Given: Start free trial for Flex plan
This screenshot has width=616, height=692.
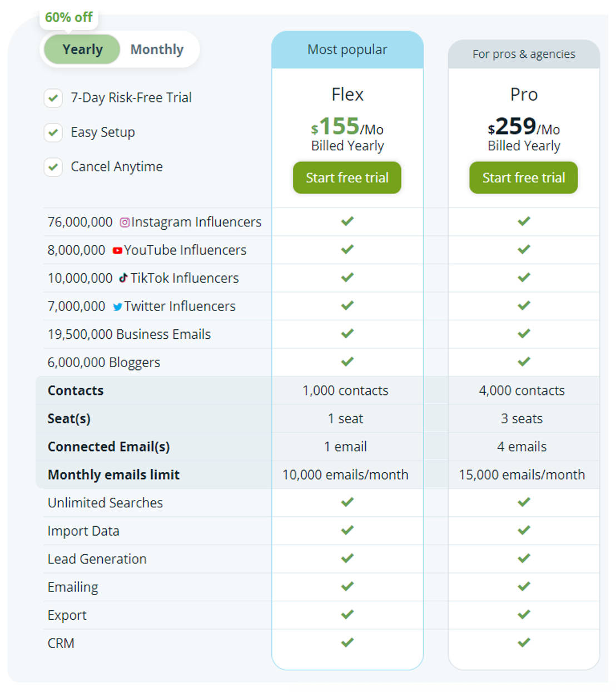Looking at the screenshot, I should click(347, 178).
